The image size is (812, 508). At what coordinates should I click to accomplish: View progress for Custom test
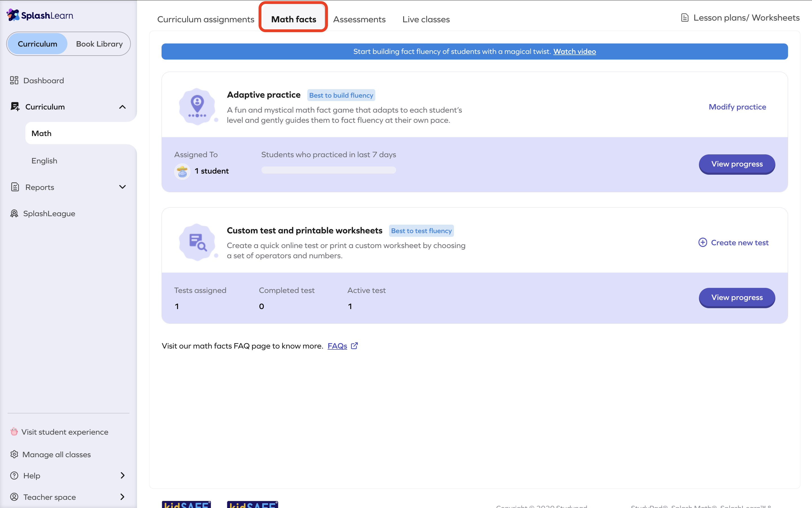(737, 297)
